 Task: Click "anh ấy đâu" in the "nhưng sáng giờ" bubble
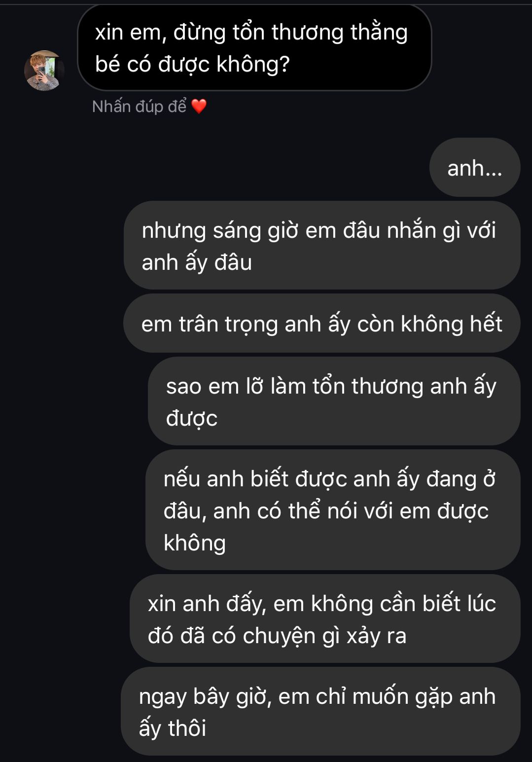click(197, 262)
